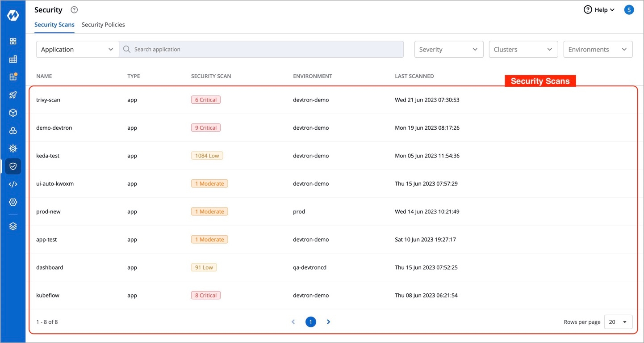644x343 pixels.
Task: Click the user avatar S icon
Action: pyautogui.click(x=629, y=10)
